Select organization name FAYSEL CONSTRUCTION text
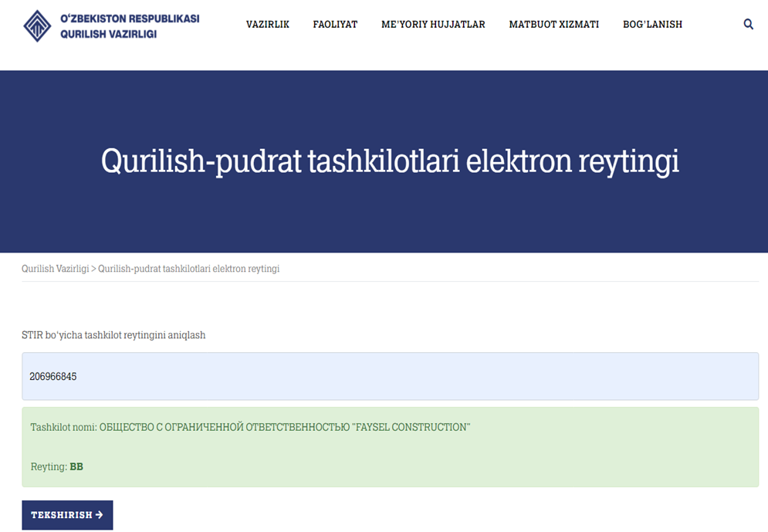The width and height of the screenshot is (768, 532). [x=411, y=427]
